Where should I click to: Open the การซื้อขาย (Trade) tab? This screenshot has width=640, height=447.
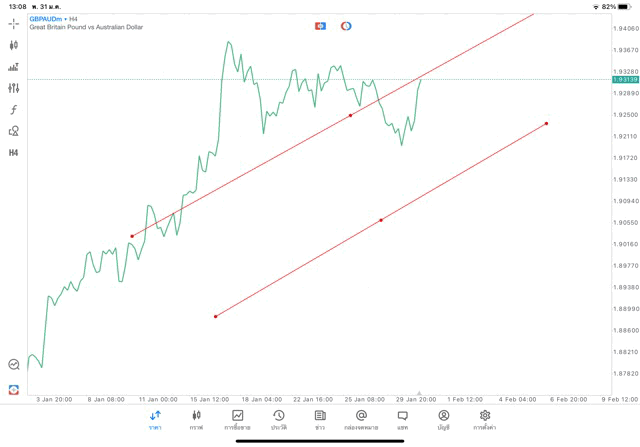[x=238, y=420]
